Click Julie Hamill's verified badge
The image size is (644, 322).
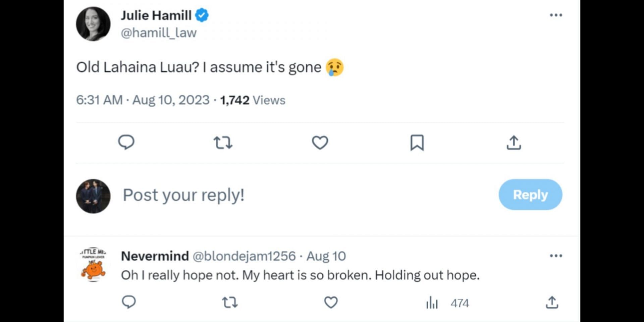tap(202, 15)
